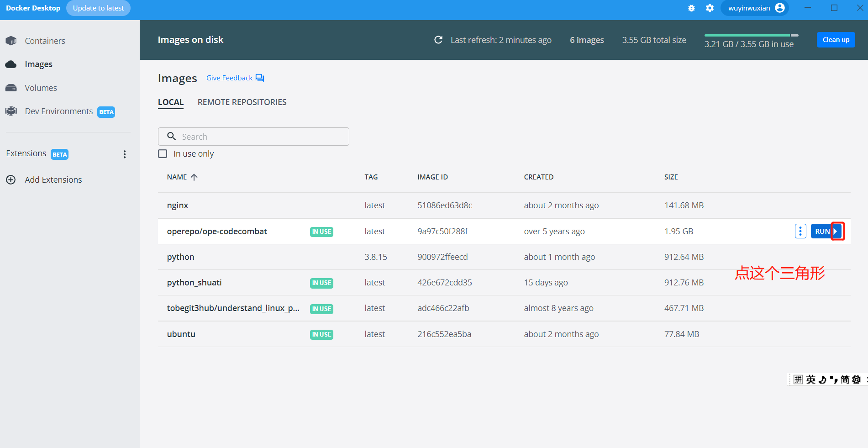Open the three-dot menu for operepo/ope-codecombat
868x448 pixels.
[800, 231]
